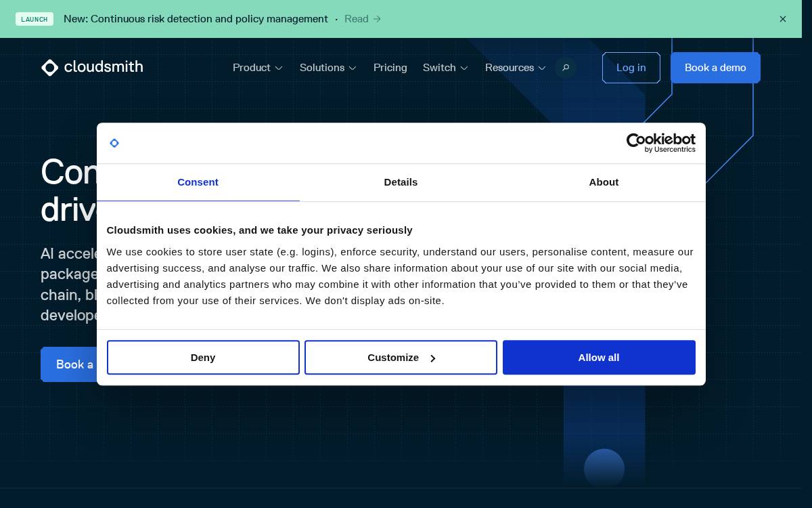Select the Consent tab

tap(198, 182)
